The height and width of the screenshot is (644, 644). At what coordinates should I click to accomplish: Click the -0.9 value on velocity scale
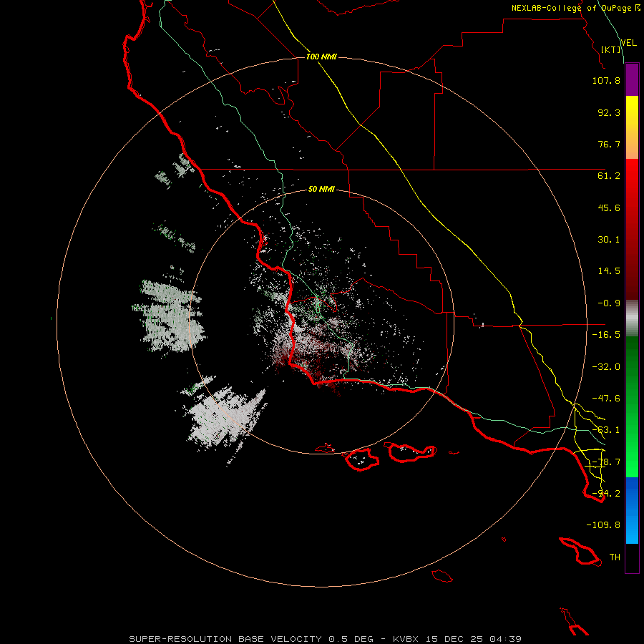point(609,303)
